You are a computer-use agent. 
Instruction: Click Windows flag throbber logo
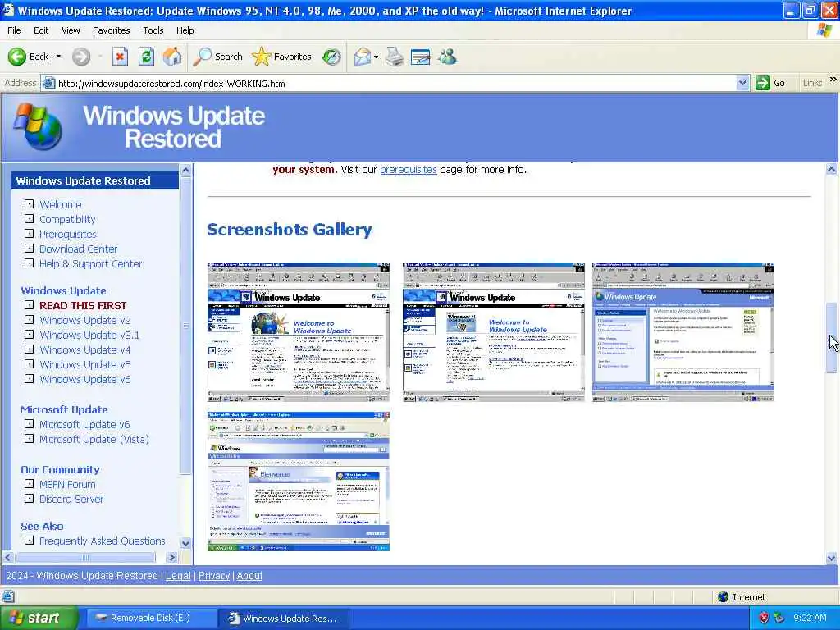point(824,30)
